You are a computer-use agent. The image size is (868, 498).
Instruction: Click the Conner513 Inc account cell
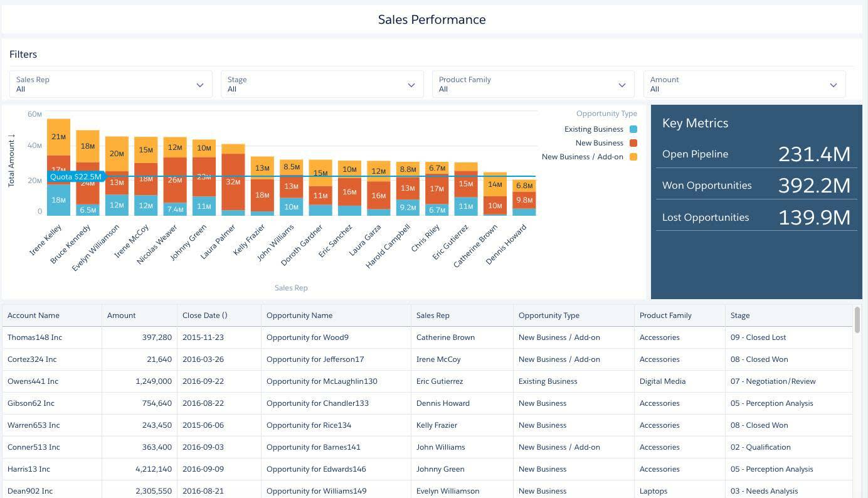52,447
